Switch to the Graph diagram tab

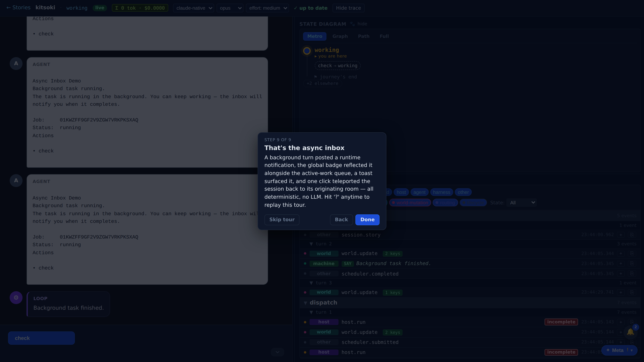340,36
